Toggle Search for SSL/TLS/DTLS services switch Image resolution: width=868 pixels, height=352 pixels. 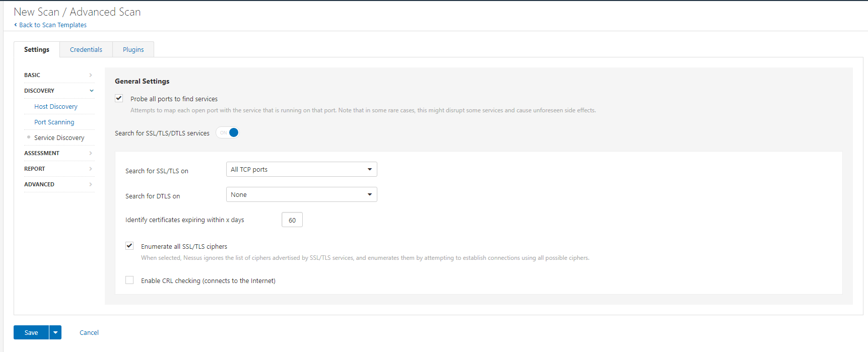point(227,132)
